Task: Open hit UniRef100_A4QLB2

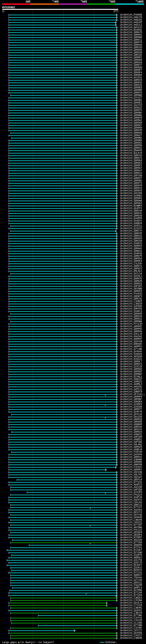Action: [131, 20]
